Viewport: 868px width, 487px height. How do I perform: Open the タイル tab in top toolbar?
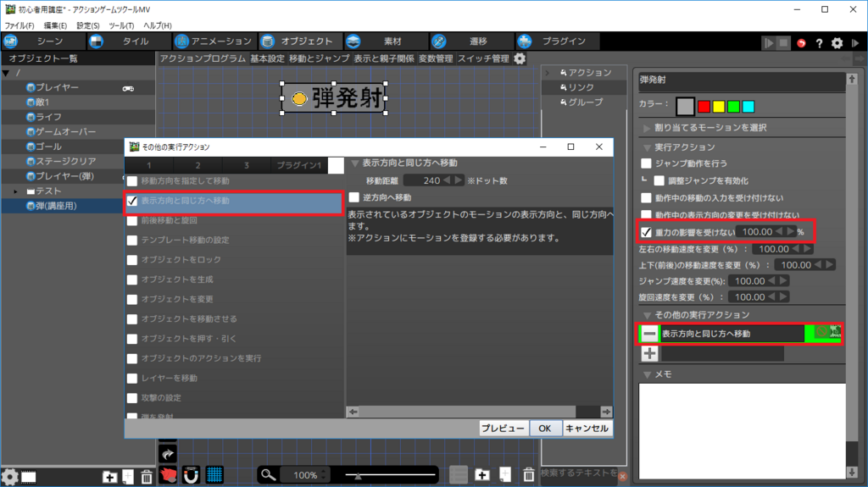129,42
